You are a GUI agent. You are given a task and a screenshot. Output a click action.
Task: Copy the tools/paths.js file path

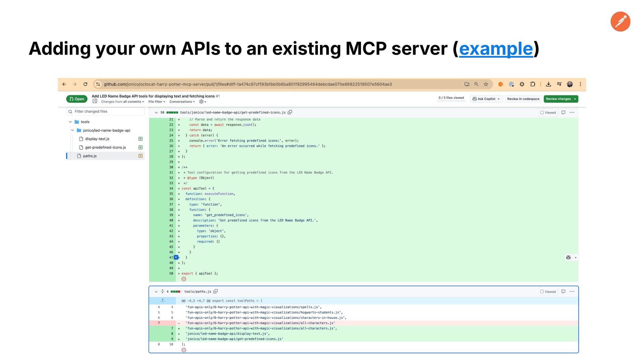pos(216,291)
